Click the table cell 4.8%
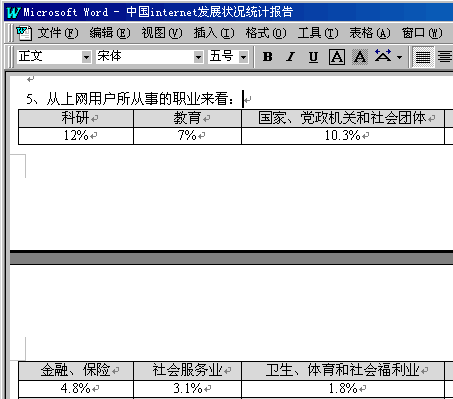 [x=76, y=389]
